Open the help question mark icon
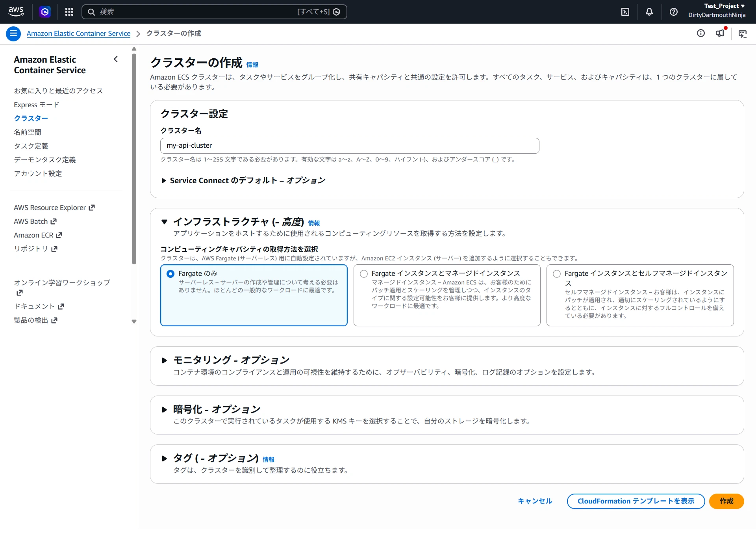756x546 pixels. 674,12
